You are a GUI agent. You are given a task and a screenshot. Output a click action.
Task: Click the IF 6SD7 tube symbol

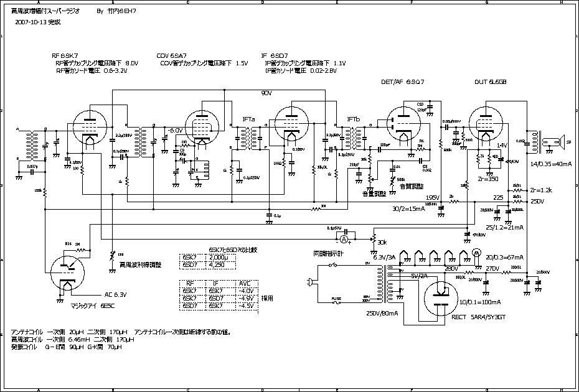[292, 124]
